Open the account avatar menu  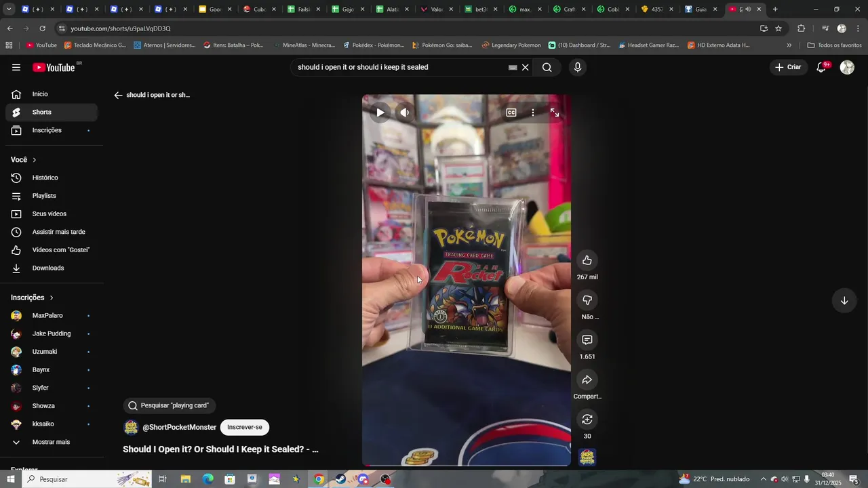847,67
